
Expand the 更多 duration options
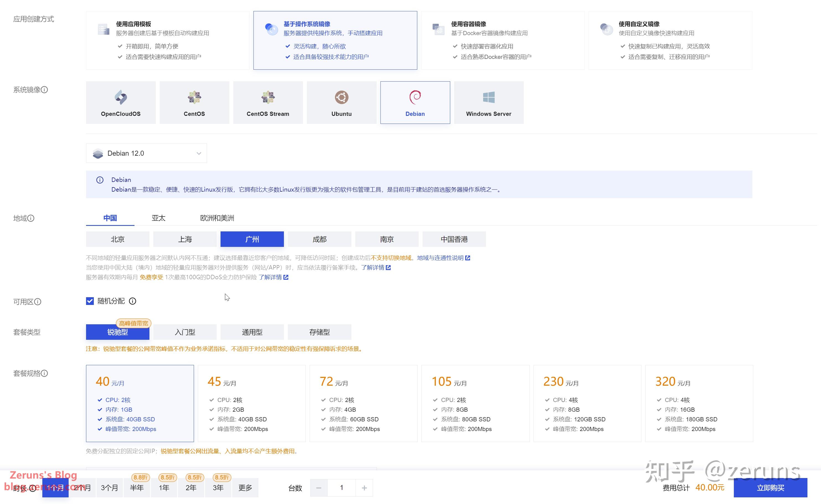tap(245, 487)
